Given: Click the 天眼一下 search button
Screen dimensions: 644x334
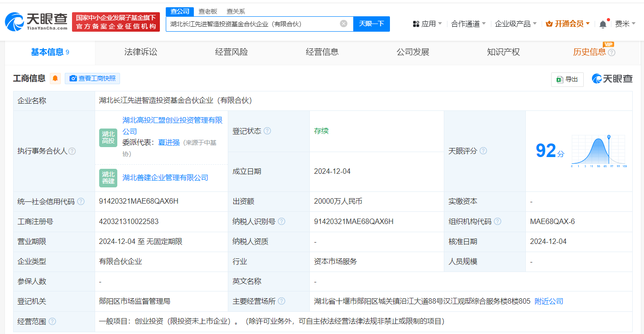Looking at the screenshot, I should tap(371, 24).
